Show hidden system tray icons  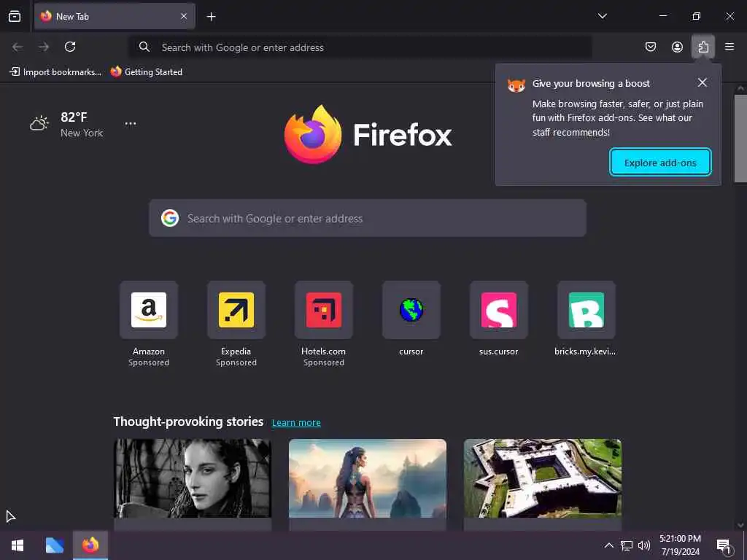609,545
